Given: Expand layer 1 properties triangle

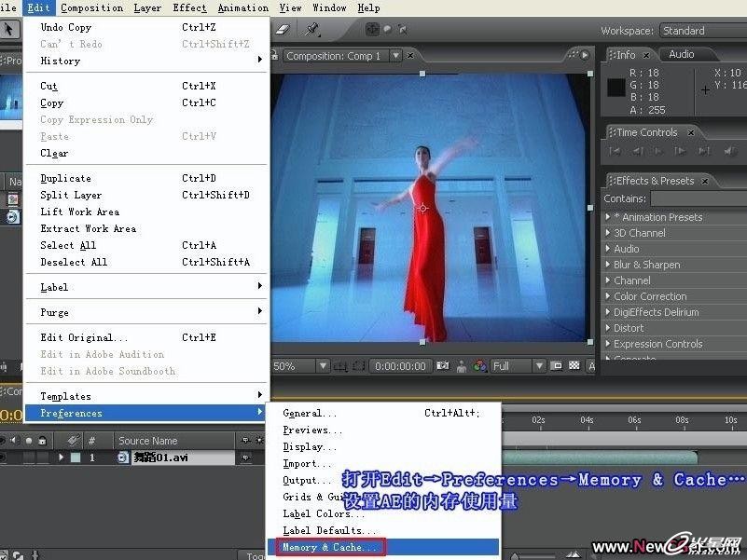Looking at the screenshot, I should pyautogui.click(x=62, y=458).
